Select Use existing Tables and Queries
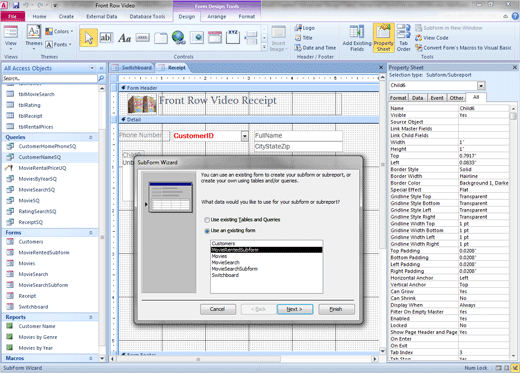The width and height of the screenshot is (520, 373). coord(207,220)
